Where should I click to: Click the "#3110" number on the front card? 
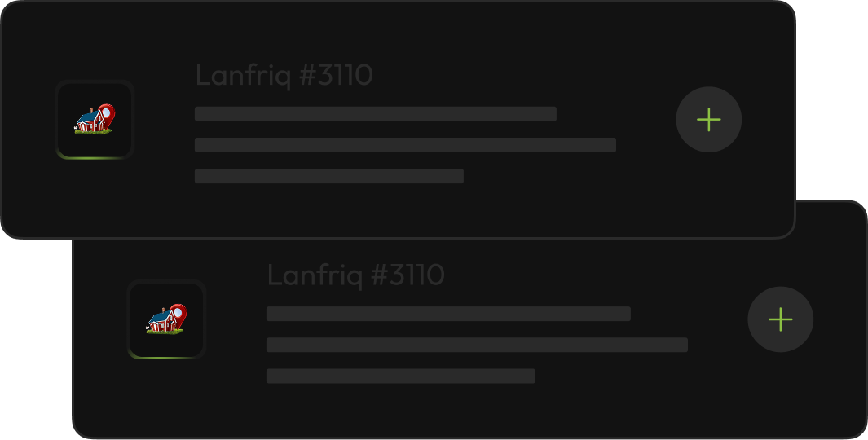pos(337,76)
